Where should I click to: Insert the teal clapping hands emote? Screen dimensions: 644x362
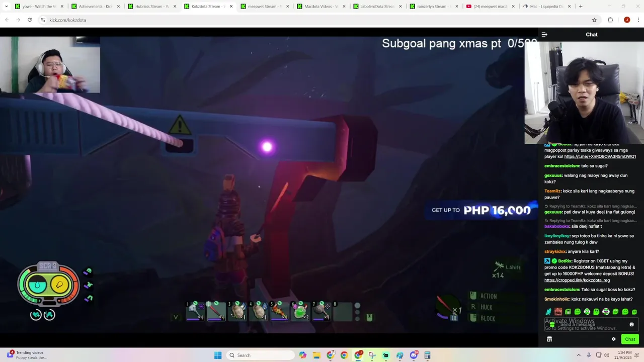[x=548, y=312]
